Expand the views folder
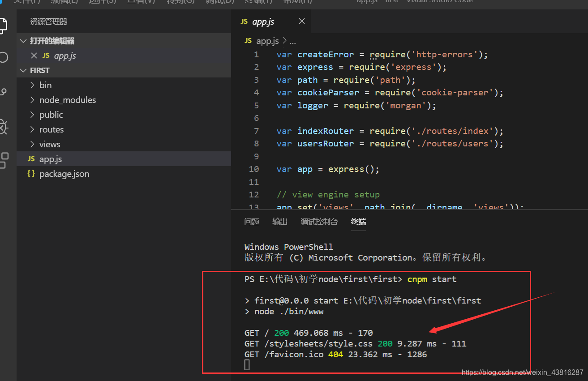This screenshot has width=588, height=381. [32, 144]
